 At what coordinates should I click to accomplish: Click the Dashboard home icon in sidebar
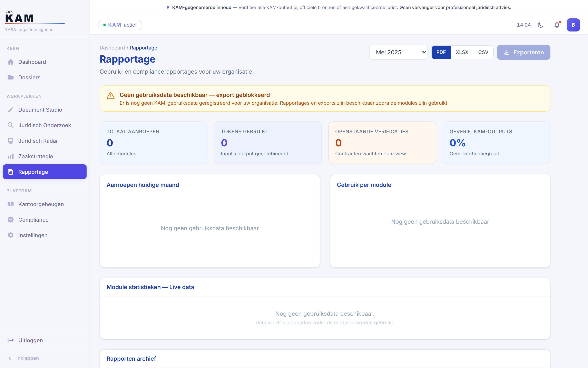click(x=10, y=62)
